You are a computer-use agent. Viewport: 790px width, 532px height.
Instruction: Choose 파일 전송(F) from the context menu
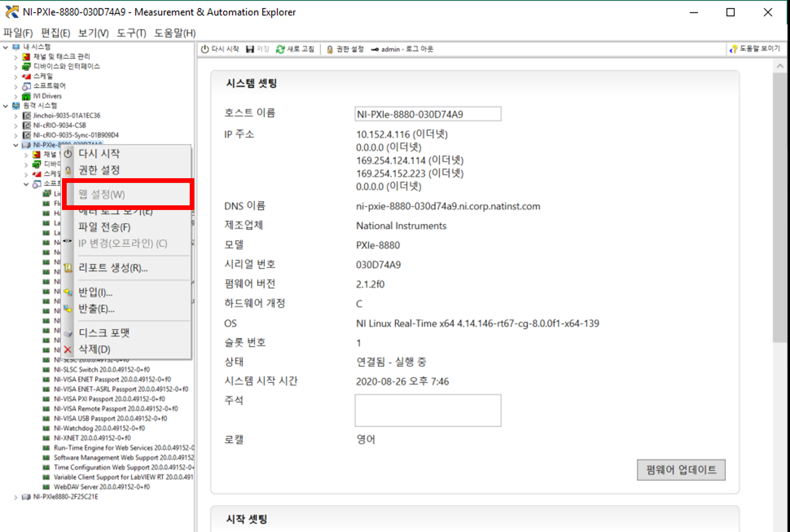pos(104,227)
